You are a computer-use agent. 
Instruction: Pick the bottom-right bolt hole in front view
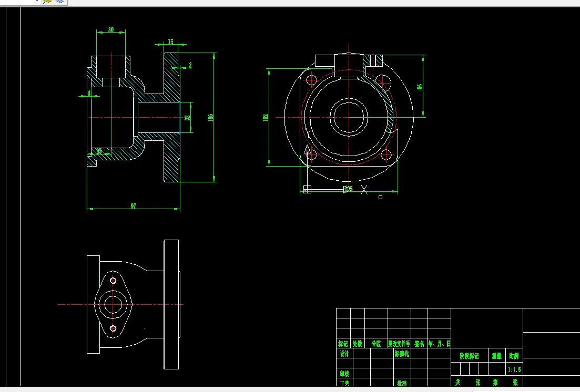coord(386,154)
